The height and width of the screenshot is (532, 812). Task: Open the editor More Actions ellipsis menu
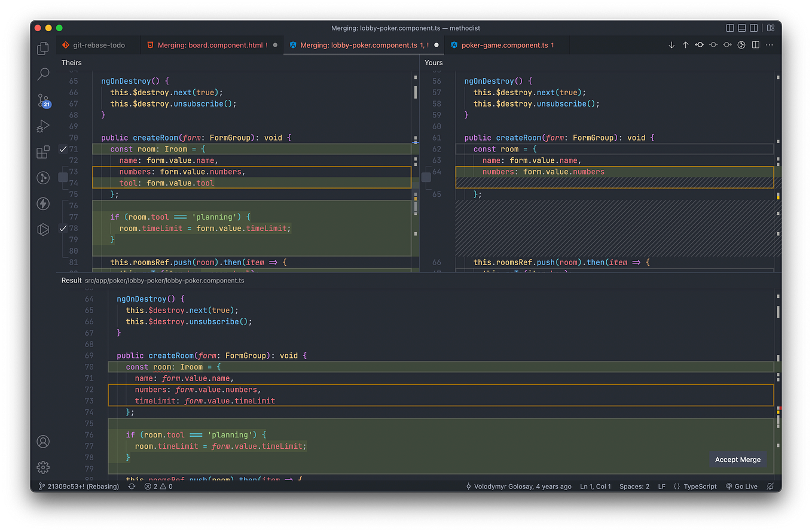pos(769,44)
